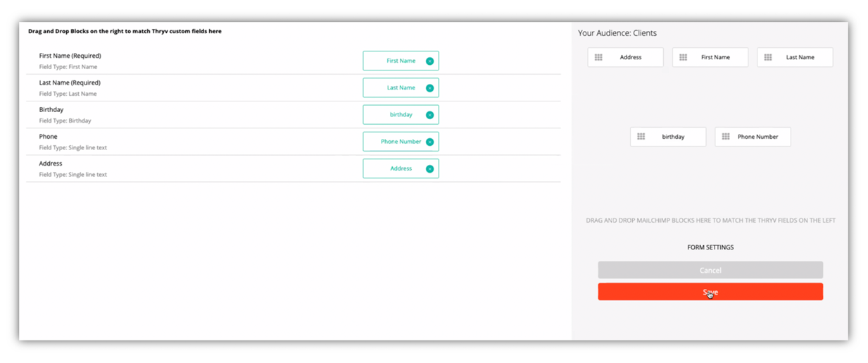Screen dimensions: 868x363
Task: Select the Last Name audience block label
Action: pos(800,57)
